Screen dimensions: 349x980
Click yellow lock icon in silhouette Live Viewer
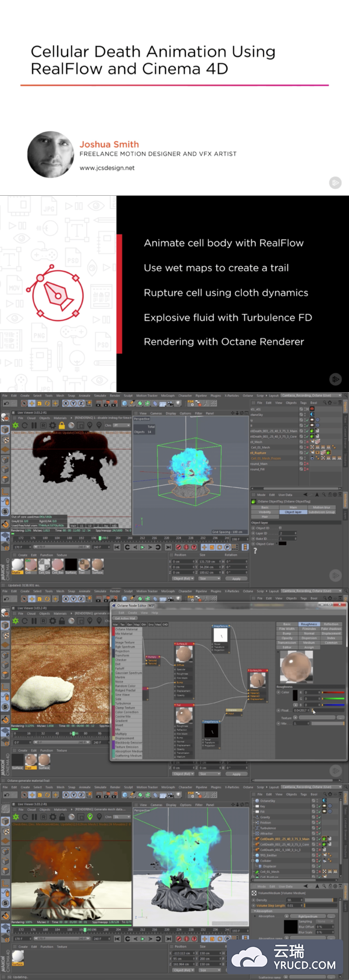tap(61, 425)
